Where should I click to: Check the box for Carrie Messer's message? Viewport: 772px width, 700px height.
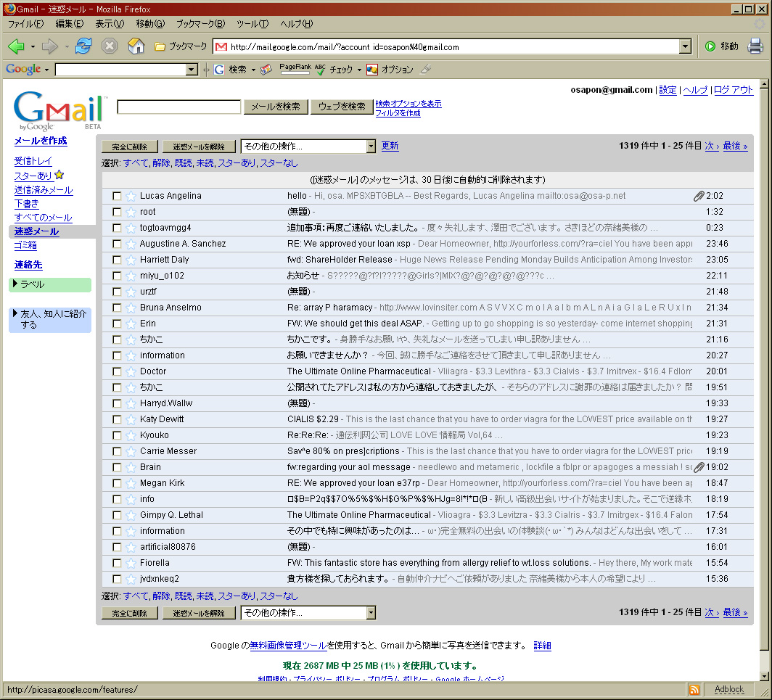tap(117, 451)
